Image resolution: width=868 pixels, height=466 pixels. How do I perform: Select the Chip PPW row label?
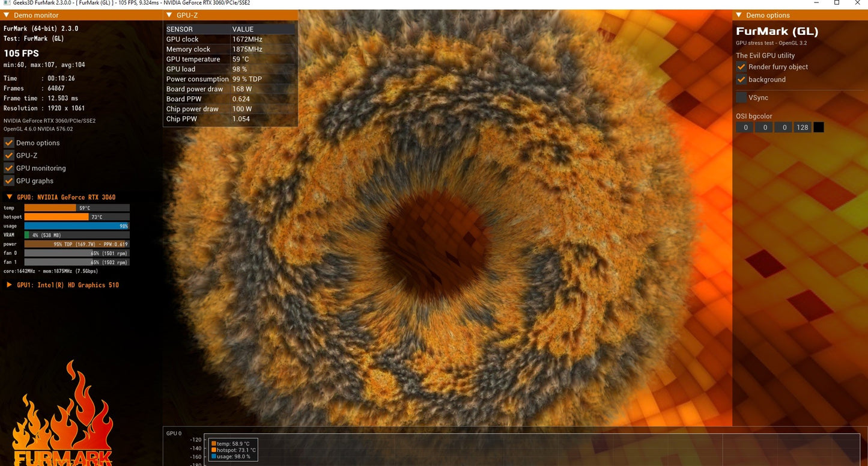point(182,119)
